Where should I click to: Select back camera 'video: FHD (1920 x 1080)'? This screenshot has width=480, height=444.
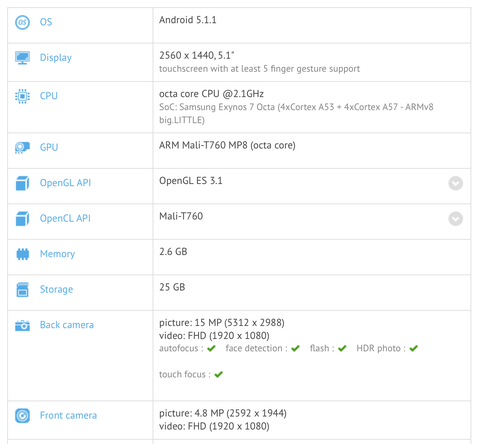coord(214,336)
